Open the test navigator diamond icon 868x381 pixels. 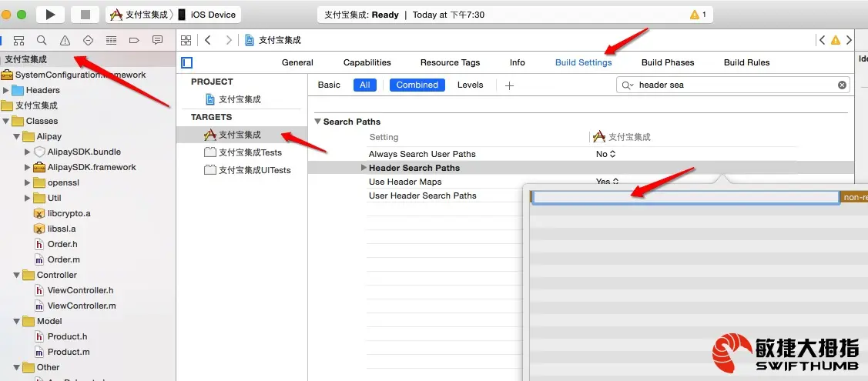pyautogui.click(x=88, y=40)
